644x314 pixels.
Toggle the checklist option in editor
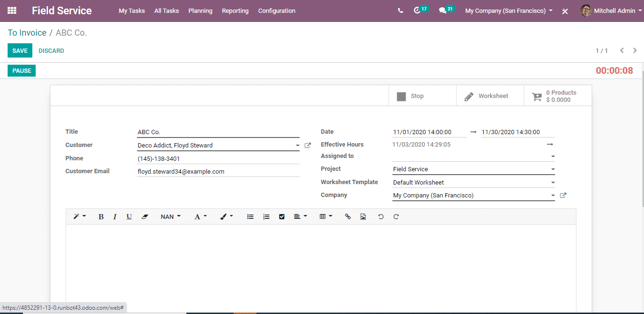[282, 216]
